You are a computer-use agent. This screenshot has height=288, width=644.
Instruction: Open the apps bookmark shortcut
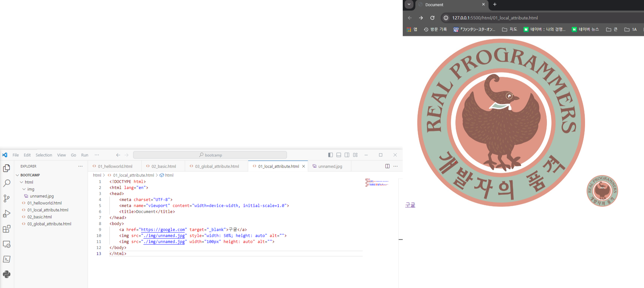[x=412, y=29]
